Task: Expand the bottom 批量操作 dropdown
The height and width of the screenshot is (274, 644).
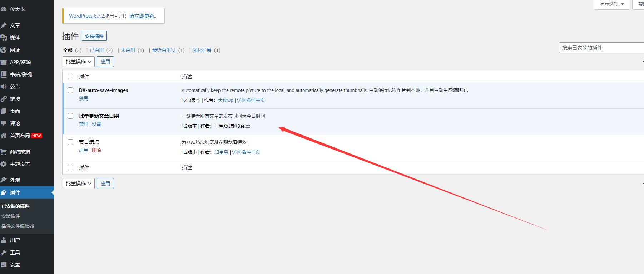Action: [79, 184]
